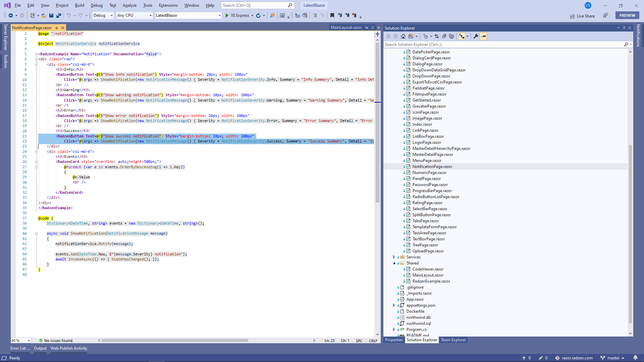The image size is (644, 362).
Task: Click the Pending Changes Filter clock icon
Action: click(426, 36)
